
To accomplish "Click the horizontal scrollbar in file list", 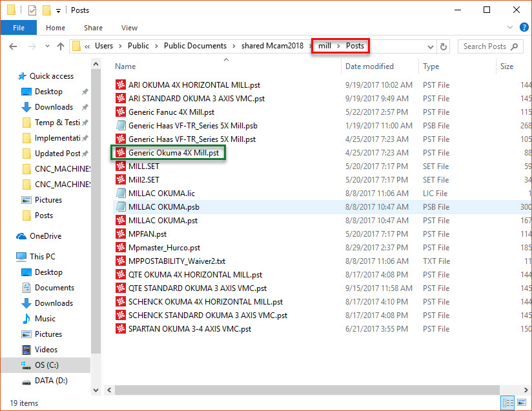I will (307, 390).
